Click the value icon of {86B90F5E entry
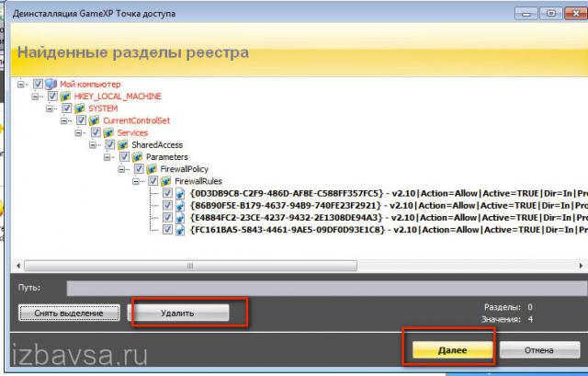The height and width of the screenshot is (376, 588). tap(180, 206)
